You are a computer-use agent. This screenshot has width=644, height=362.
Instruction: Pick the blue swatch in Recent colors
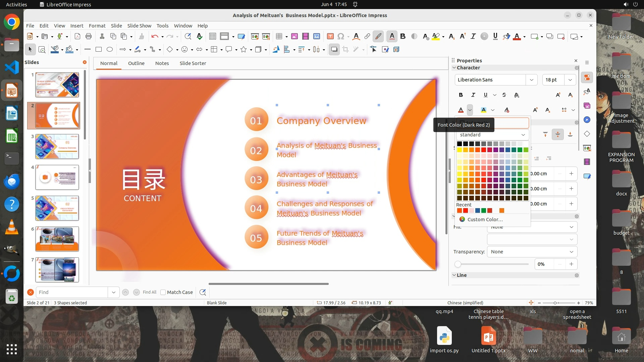point(478,210)
